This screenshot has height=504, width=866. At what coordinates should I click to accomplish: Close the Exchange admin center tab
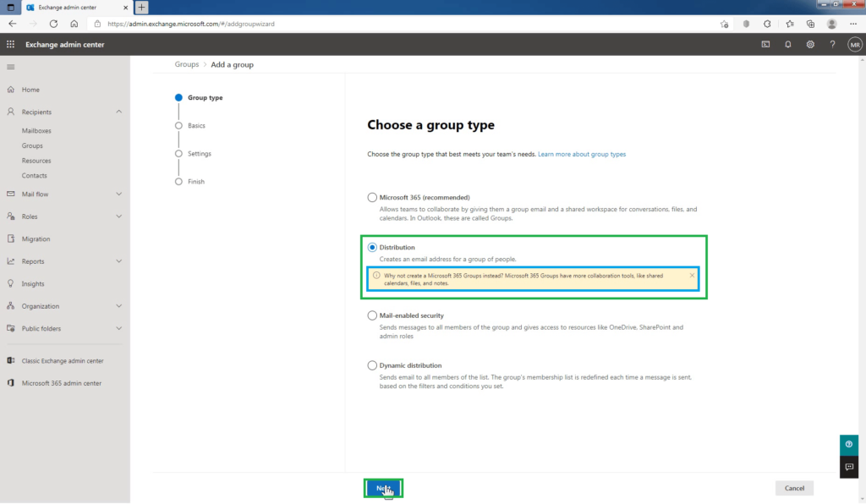(125, 7)
